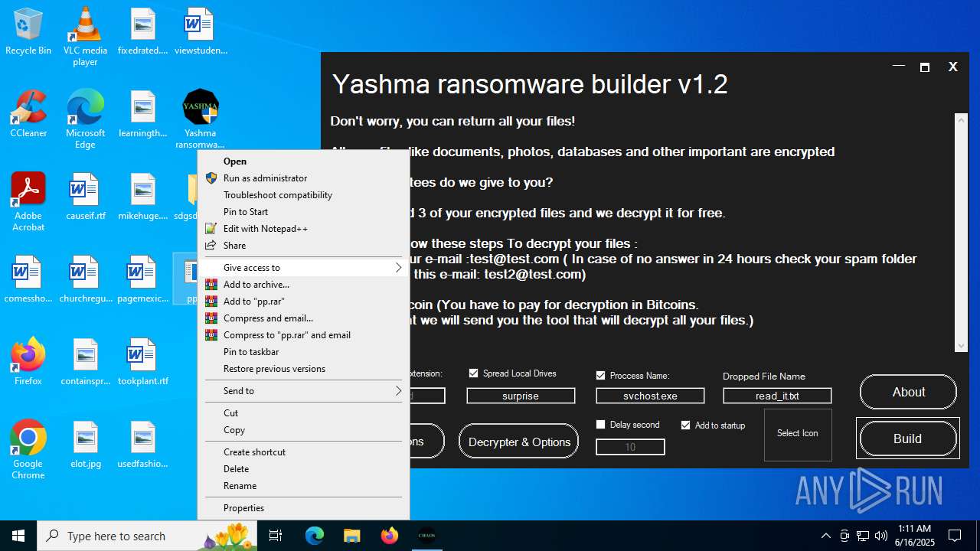This screenshot has height=551, width=980.
Task: Open Firefox from the taskbar
Action: pyautogui.click(x=389, y=536)
